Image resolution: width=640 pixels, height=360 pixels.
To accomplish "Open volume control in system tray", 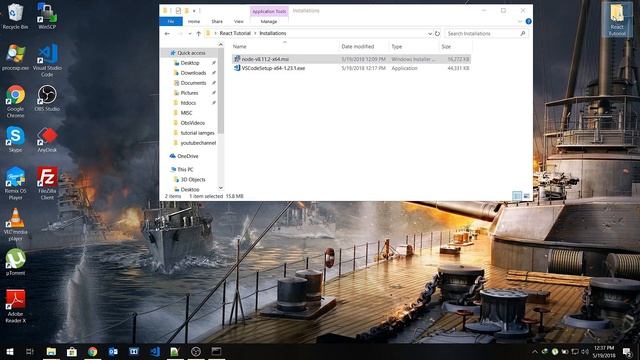I will pos(585,351).
